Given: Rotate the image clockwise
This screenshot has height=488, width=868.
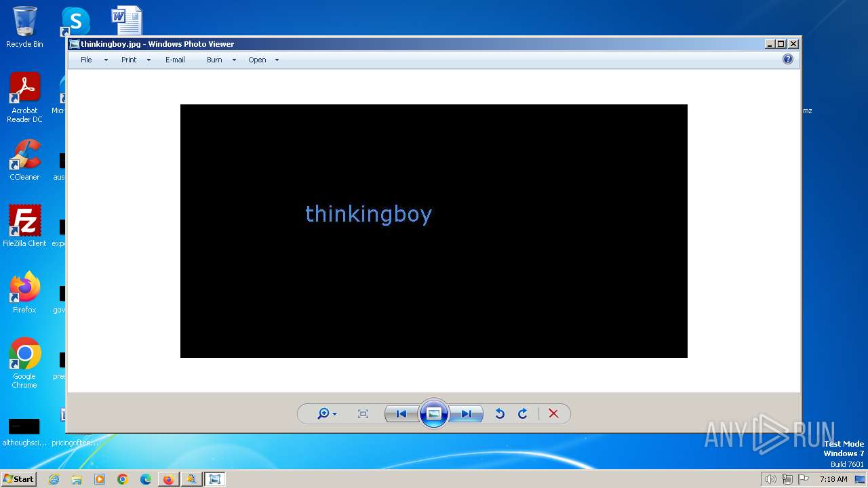Looking at the screenshot, I should [523, 413].
